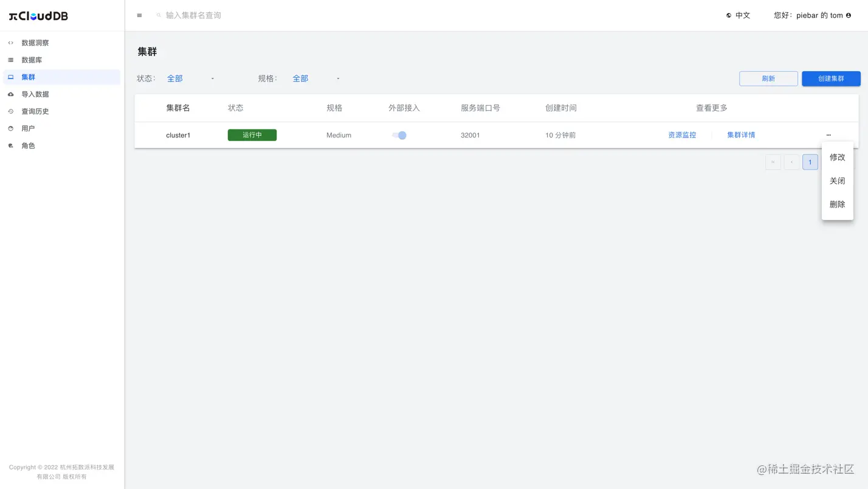Open 集群详情 link for cluster1

pos(741,135)
